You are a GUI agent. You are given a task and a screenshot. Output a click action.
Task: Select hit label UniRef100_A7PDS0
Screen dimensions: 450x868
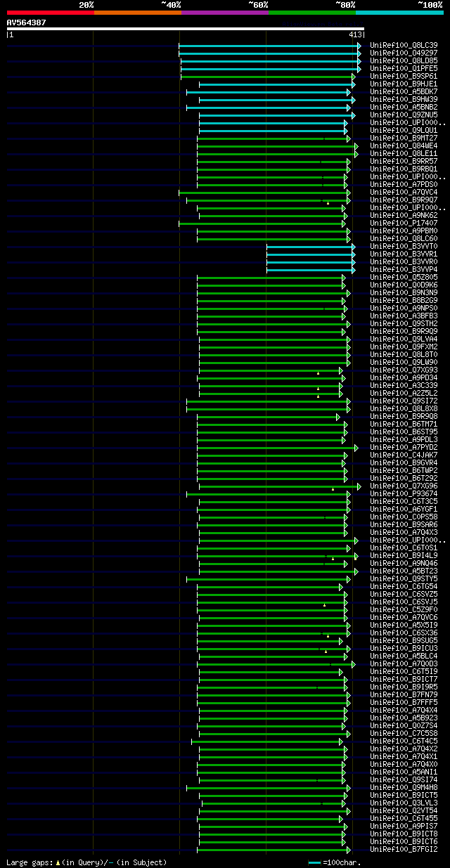404,184
